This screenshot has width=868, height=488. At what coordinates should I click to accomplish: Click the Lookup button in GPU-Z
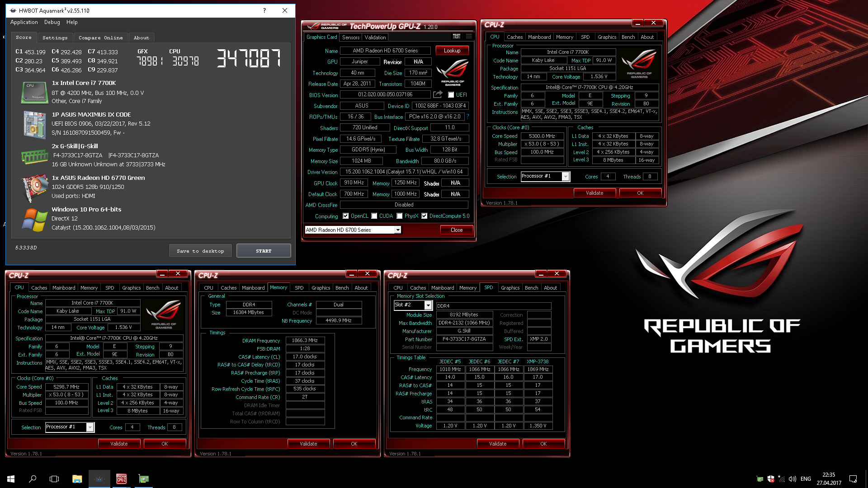tap(452, 51)
